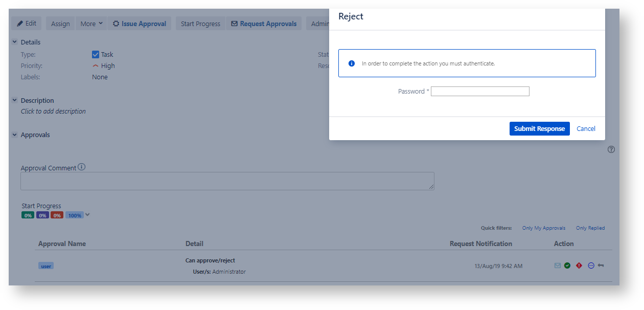Click the green approve checkmark icon
The width and height of the screenshot is (644, 310).
click(x=567, y=265)
